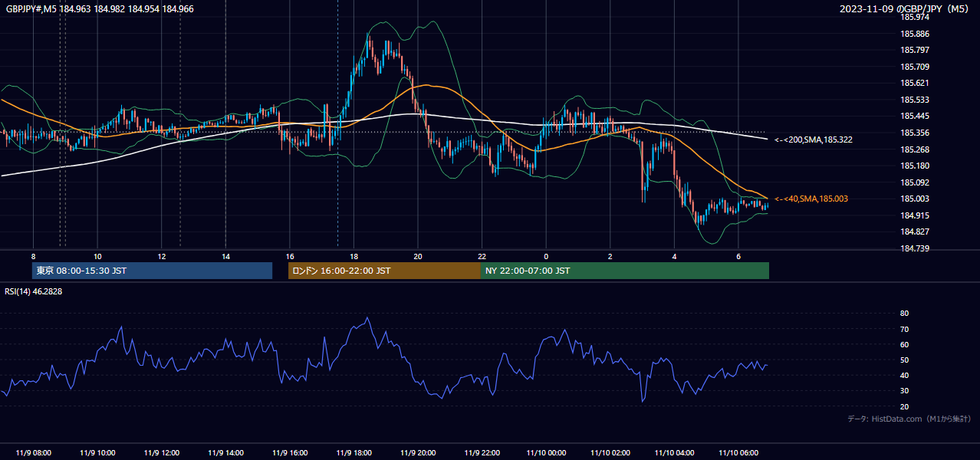Click hour label 12 under the price chart

coord(162,257)
